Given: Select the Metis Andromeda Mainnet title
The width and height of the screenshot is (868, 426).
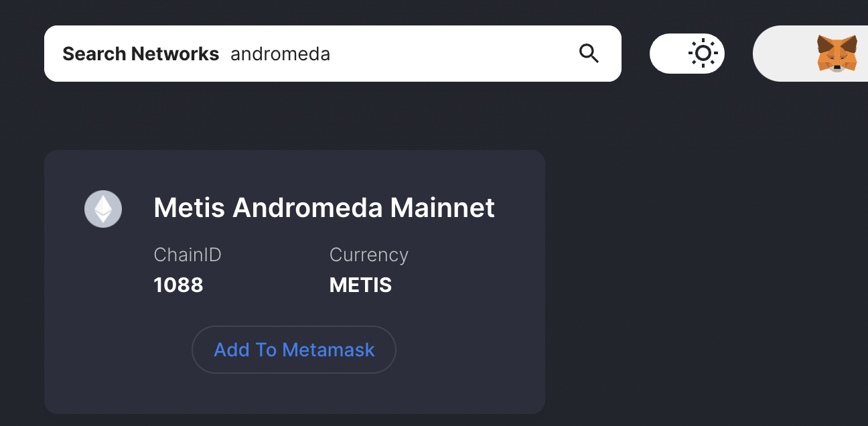Looking at the screenshot, I should (324, 208).
